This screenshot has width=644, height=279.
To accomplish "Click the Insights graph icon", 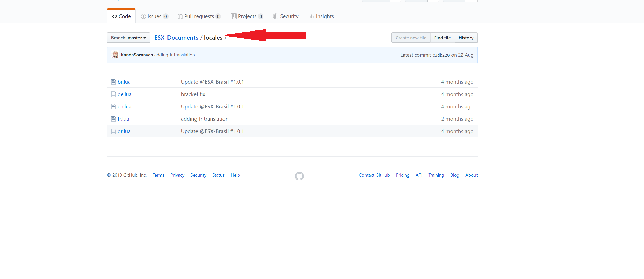I will click(x=312, y=16).
